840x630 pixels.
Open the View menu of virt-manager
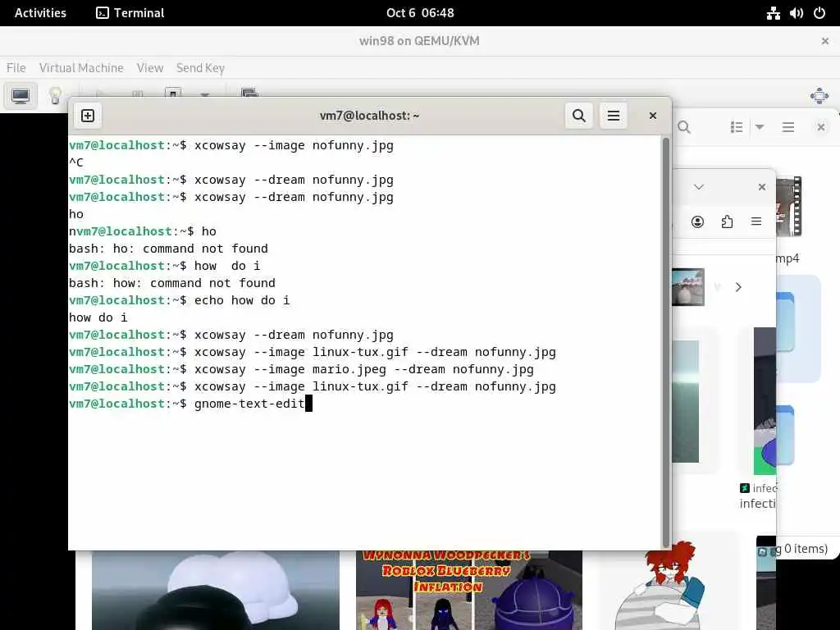tap(150, 68)
